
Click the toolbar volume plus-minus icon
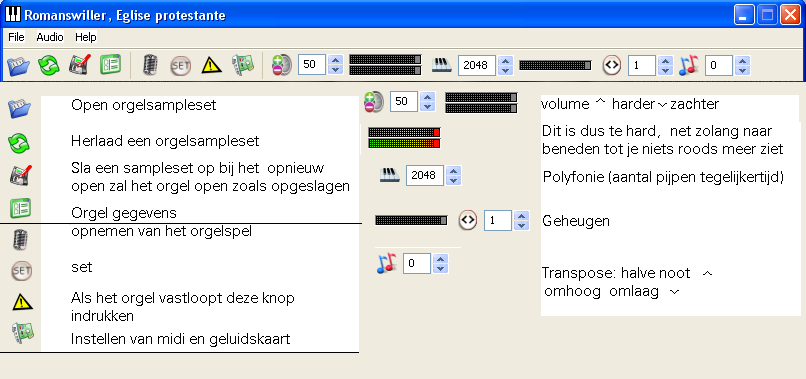tap(282, 65)
